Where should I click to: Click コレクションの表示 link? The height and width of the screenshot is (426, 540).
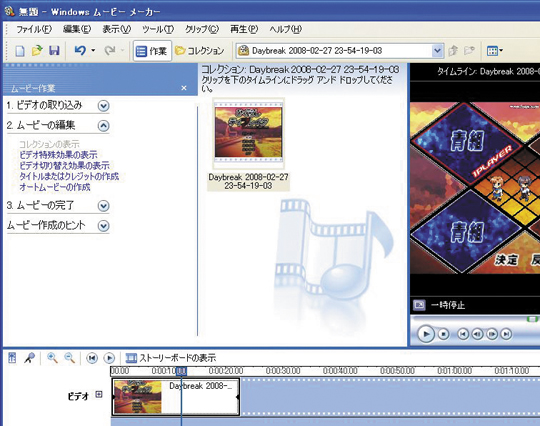click(x=49, y=144)
